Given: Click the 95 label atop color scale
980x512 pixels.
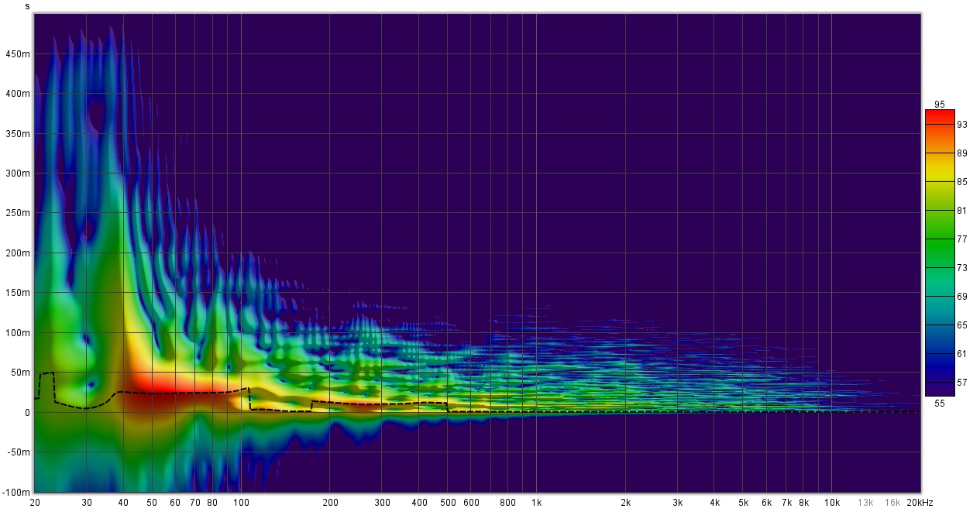Looking at the screenshot, I should click(x=940, y=105).
